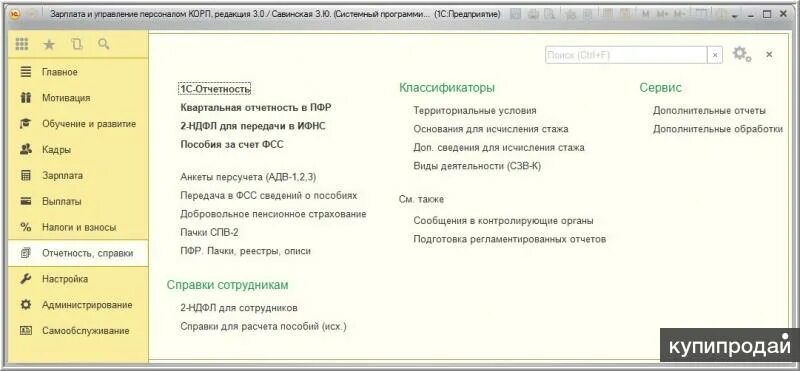Open Анкеты персучета (АДВ-1,2,3)
800x371 pixels.
tap(249, 177)
